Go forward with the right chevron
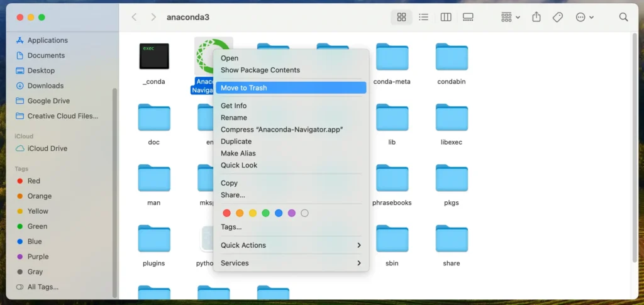 (x=153, y=17)
